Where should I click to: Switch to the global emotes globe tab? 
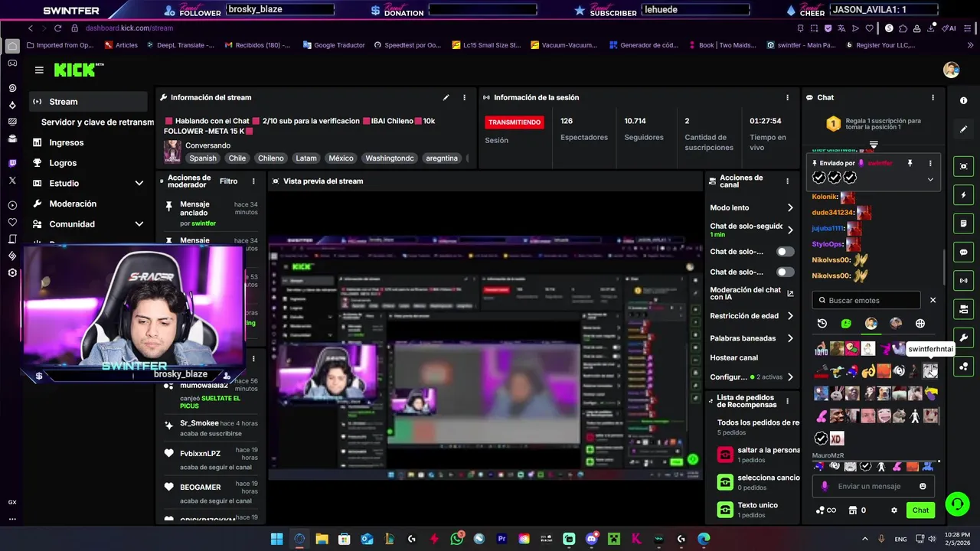tap(920, 324)
